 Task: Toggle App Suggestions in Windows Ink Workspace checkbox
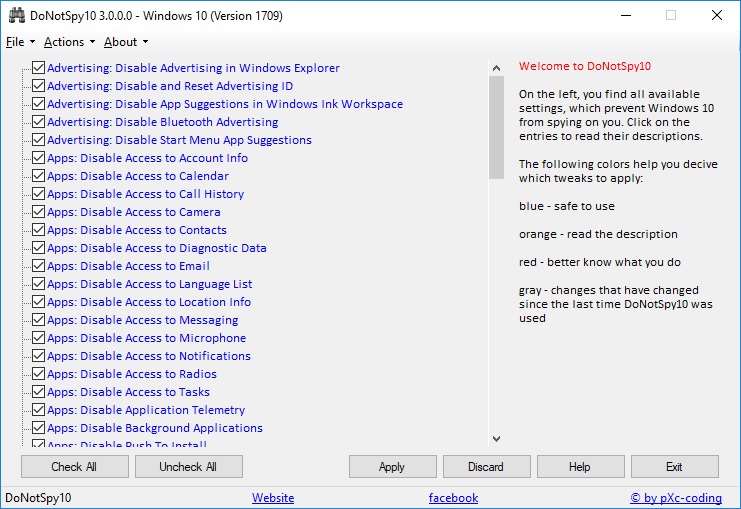pos(39,104)
